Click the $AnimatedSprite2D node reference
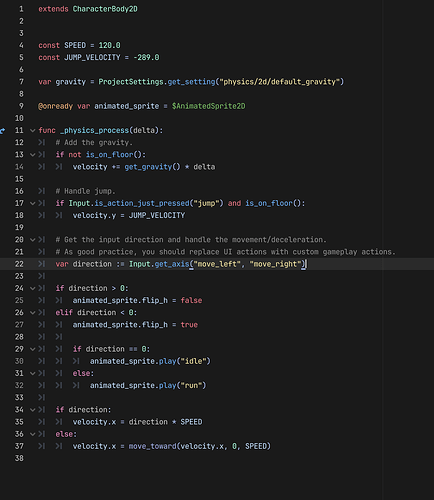This screenshot has width=434, height=500. click(x=209, y=106)
